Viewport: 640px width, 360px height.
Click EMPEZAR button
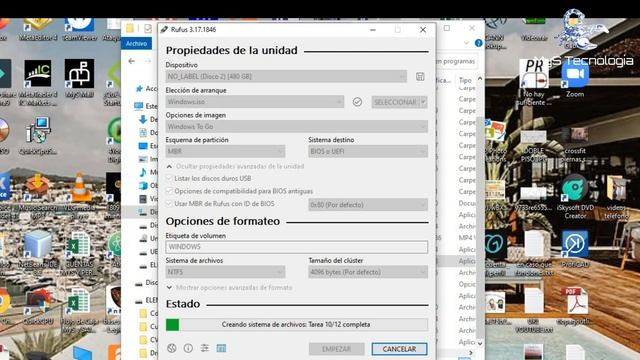(x=336, y=349)
